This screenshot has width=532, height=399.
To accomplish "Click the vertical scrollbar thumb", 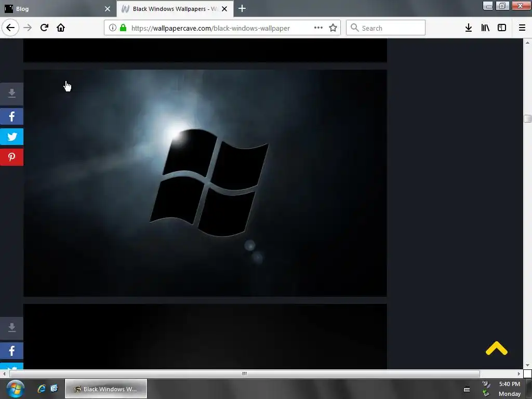I will pyautogui.click(x=528, y=119).
